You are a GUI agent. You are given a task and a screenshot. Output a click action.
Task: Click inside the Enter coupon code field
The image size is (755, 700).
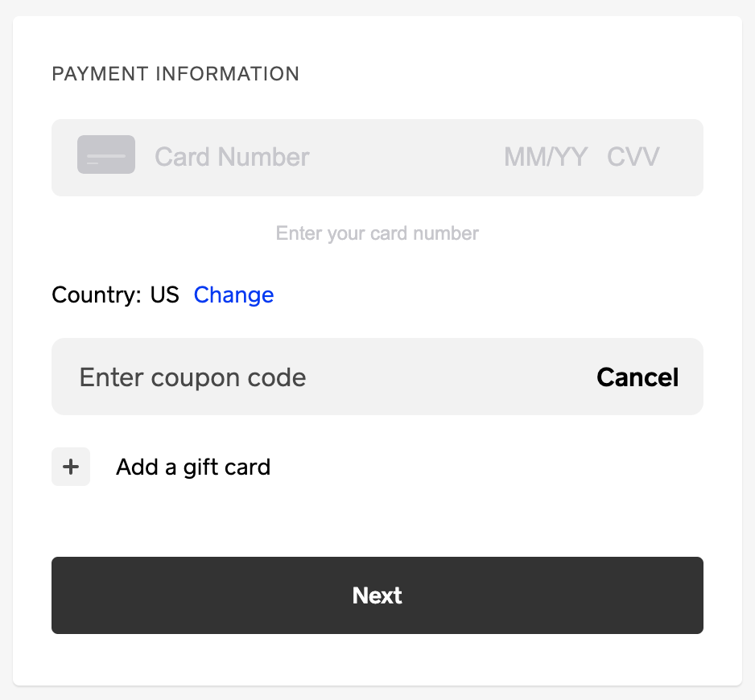[193, 377]
